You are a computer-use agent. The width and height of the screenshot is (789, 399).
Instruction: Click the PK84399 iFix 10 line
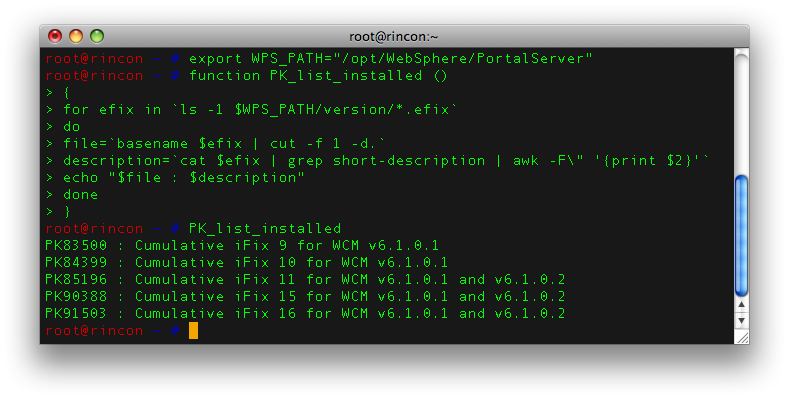pyautogui.click(x=247, y=263)
